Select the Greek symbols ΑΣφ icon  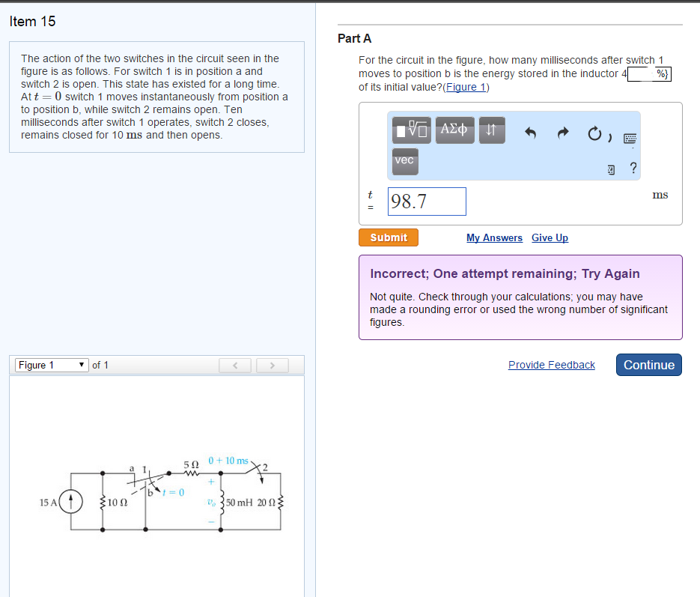[x=454, y=129]
